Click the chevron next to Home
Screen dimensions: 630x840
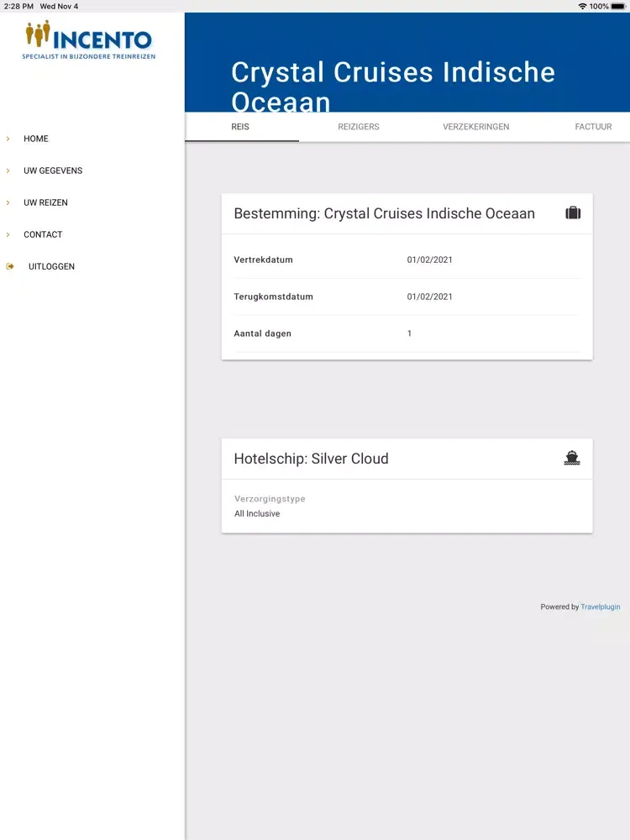[x=8, y=139]
